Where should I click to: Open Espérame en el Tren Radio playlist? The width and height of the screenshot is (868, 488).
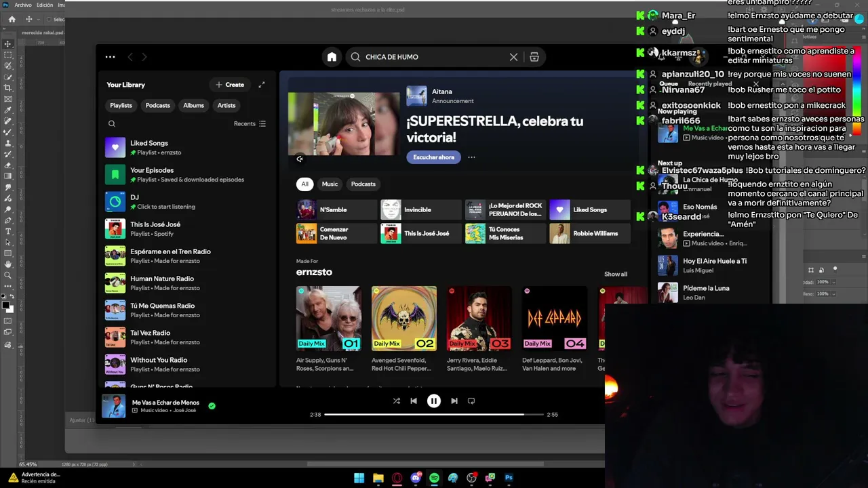tap(186, 256)
